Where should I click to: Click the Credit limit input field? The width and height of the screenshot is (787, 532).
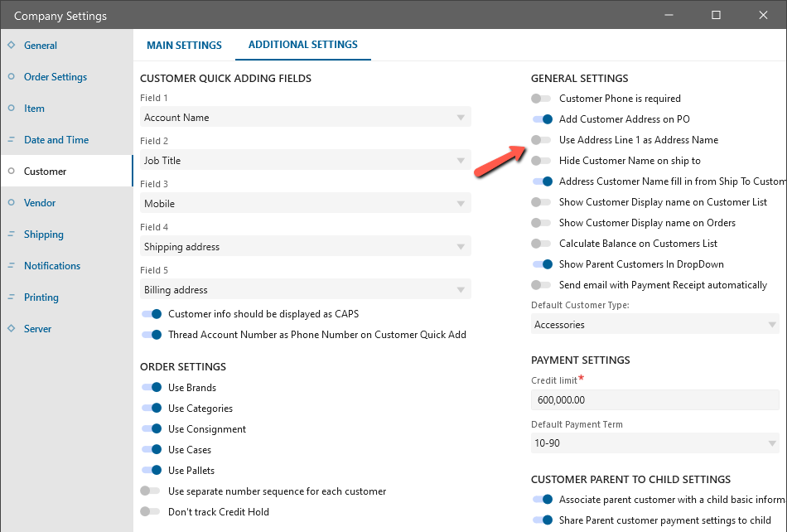tap(654, 399)
